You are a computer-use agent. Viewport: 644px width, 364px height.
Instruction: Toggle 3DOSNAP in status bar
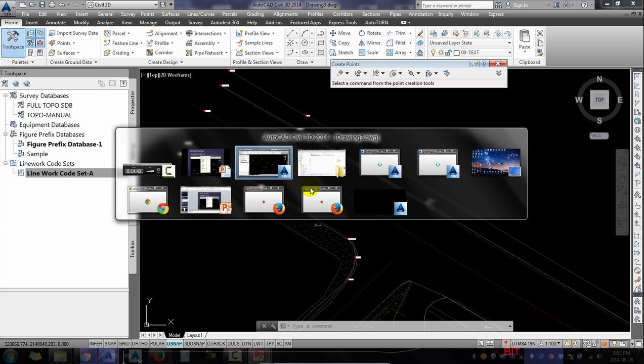[194, 344]
